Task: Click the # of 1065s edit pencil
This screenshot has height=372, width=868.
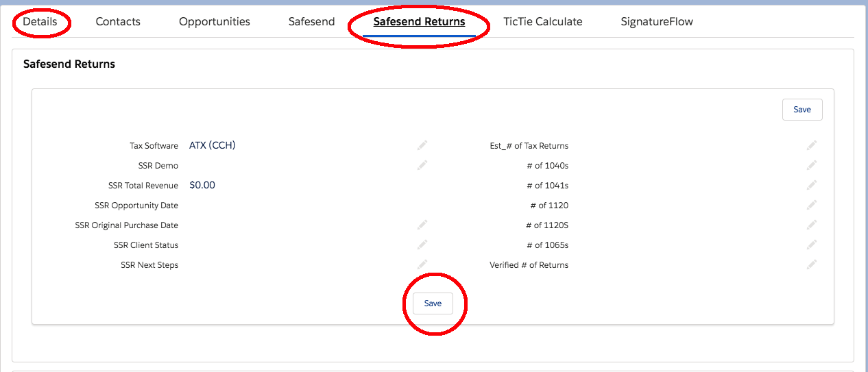Action: click(x=812, y=245)
